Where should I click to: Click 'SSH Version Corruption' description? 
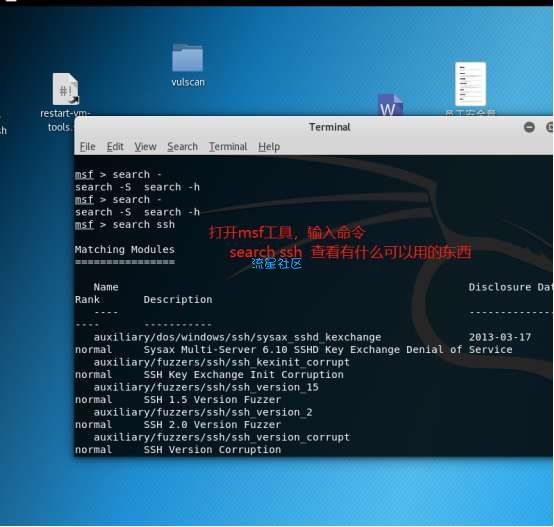pos(212,450)
